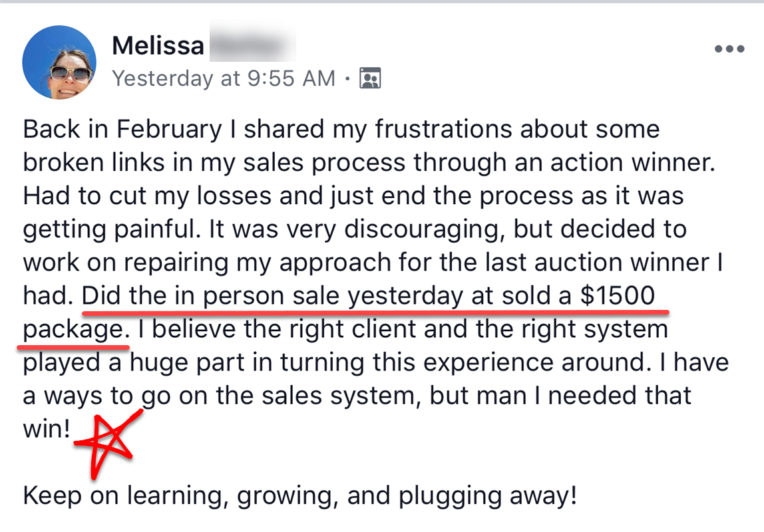Click the word "win!" beside the star
This screenshot has width=764, height=532.
coord(47,430)
